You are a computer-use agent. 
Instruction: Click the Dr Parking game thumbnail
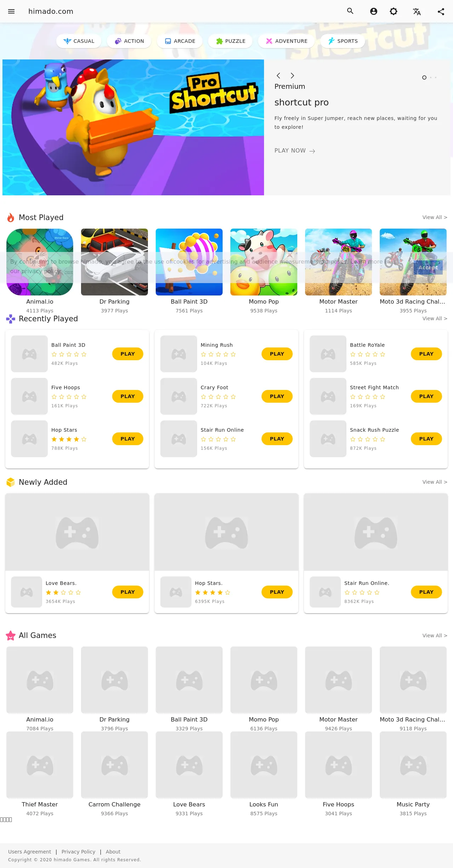click(114, 262)
